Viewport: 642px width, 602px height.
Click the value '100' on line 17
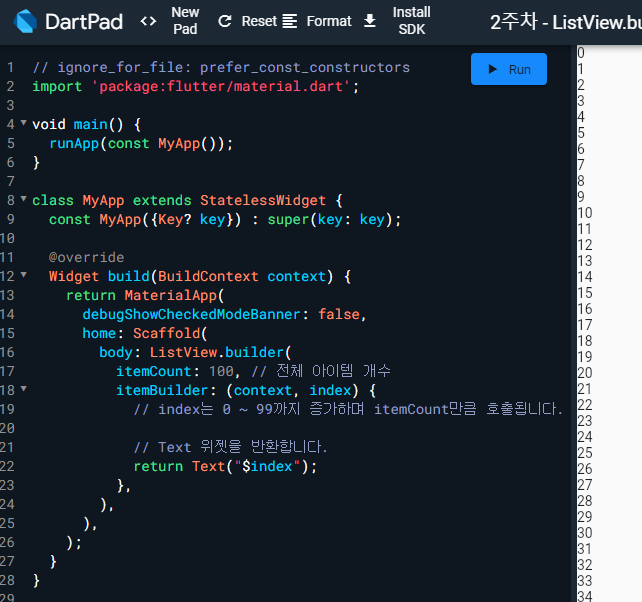click(221, 371)
